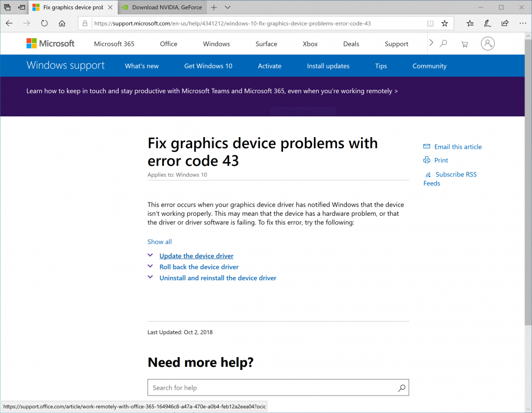The image size is (532, 413).
Task: Open Get Windows 10 link
Action: coord(209,66)
